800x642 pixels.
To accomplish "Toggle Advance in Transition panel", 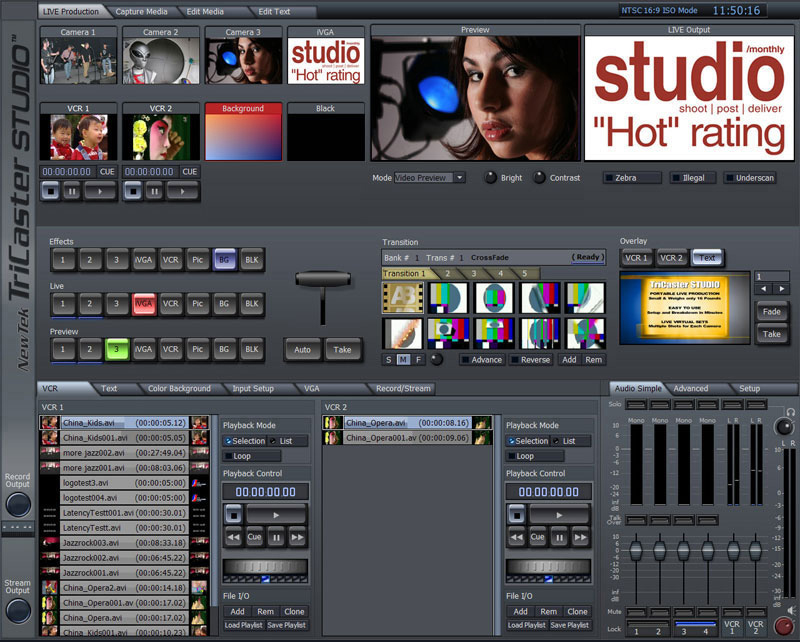I will [x=482, y=360].
